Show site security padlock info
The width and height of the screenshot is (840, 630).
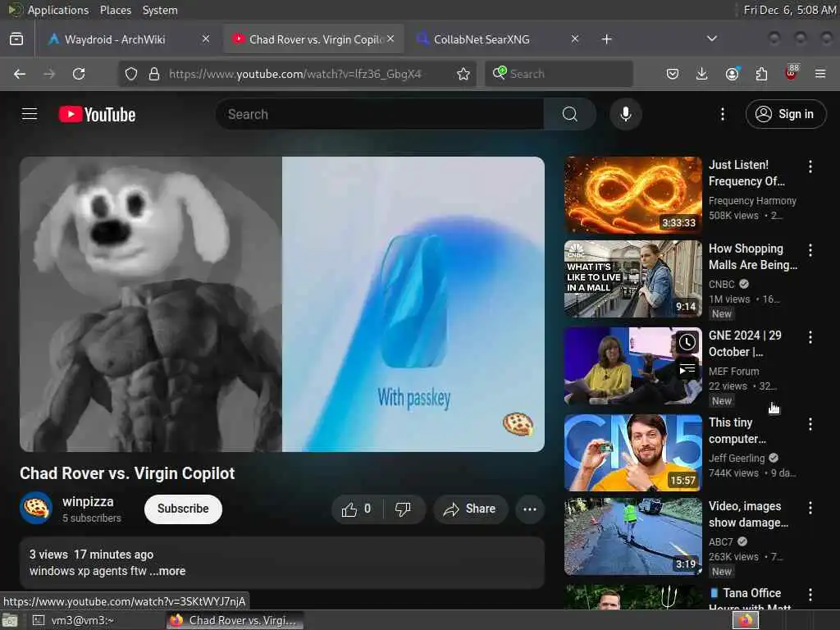click(x=154, y=74)
